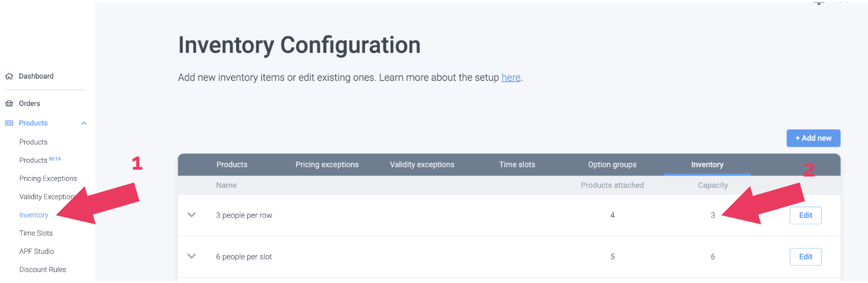Go to the Validity exceptions tab

tap(422, 164)
